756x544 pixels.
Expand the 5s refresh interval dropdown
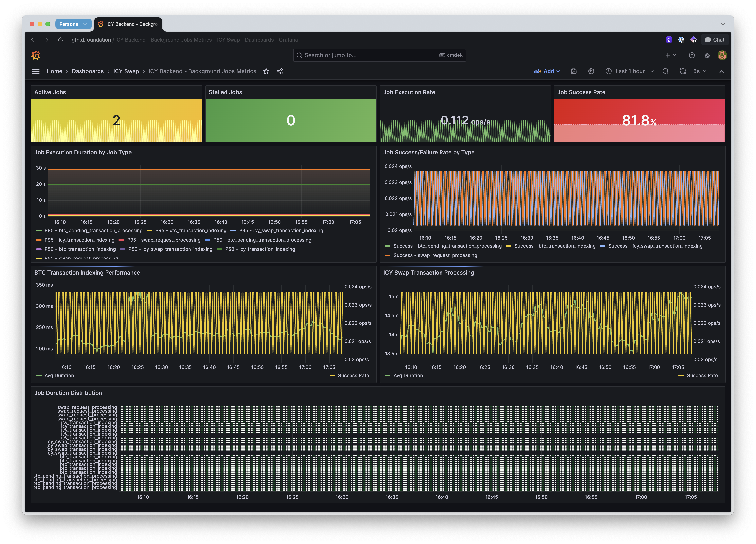pos(700,71)
